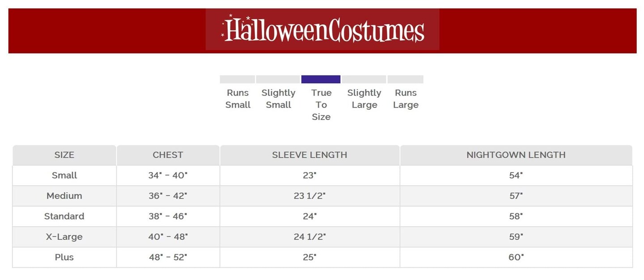Click the Slightly Large fit label
The height and width of the screenshot is (280, 644).
pos(364,99)
